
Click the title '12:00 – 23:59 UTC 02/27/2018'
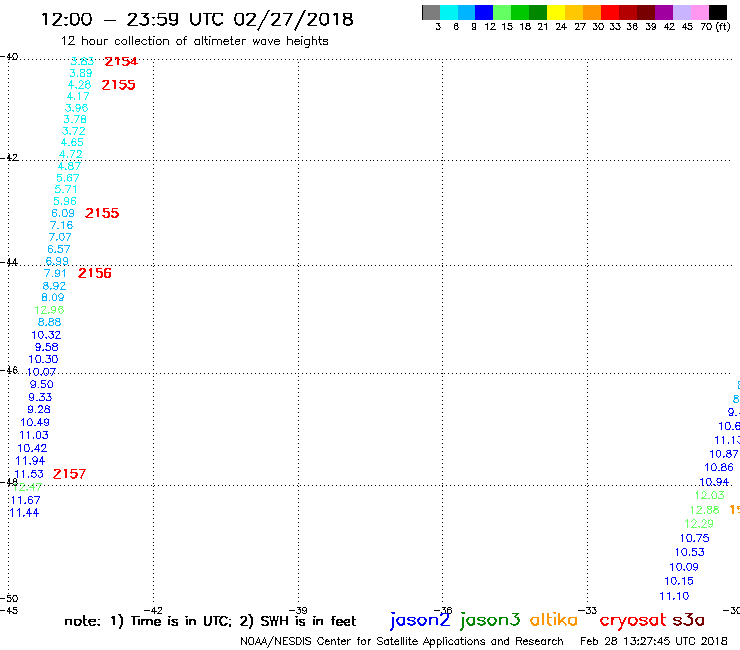(x=197, y=20)
